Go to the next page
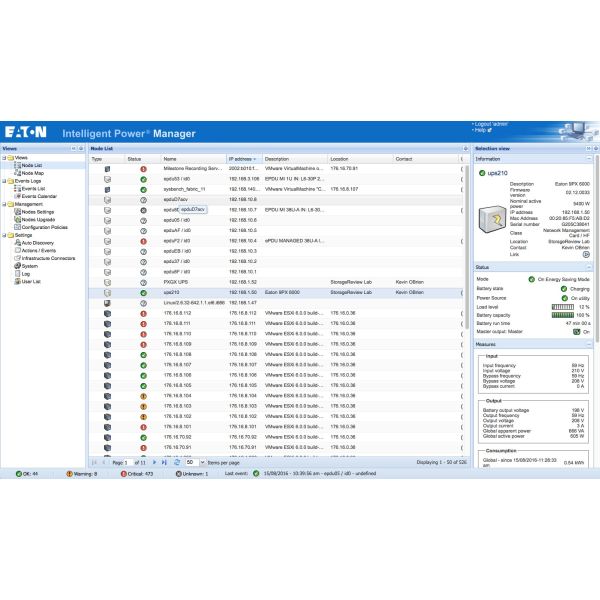The height and width of the screenshot is (600, 600). click(x=154, y=462)
